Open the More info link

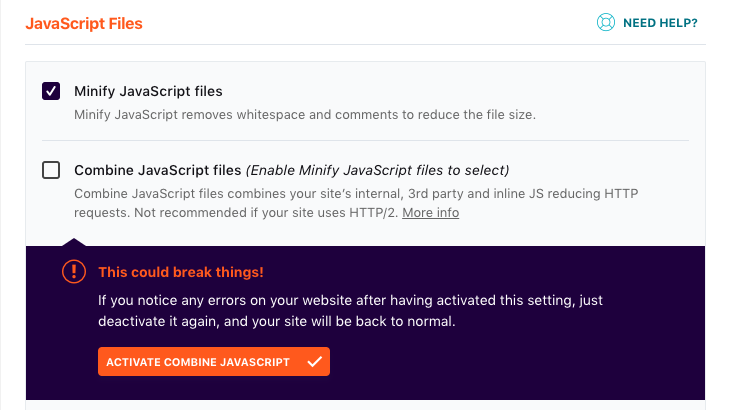pos(431,213)
